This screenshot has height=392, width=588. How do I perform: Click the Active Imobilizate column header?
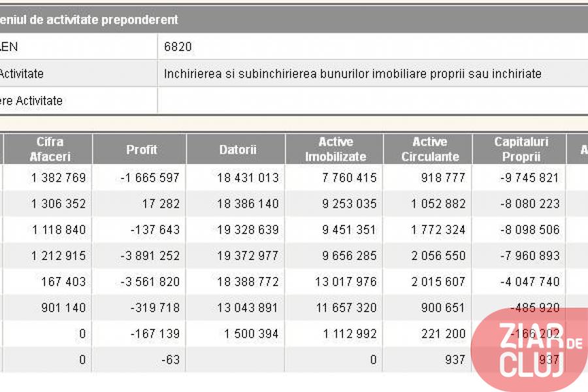[335, 149]
